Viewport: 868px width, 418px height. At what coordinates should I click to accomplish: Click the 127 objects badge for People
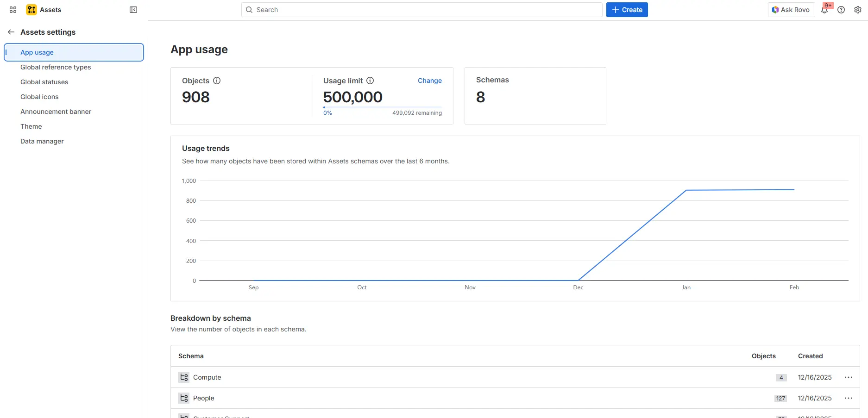click(780, 398)
